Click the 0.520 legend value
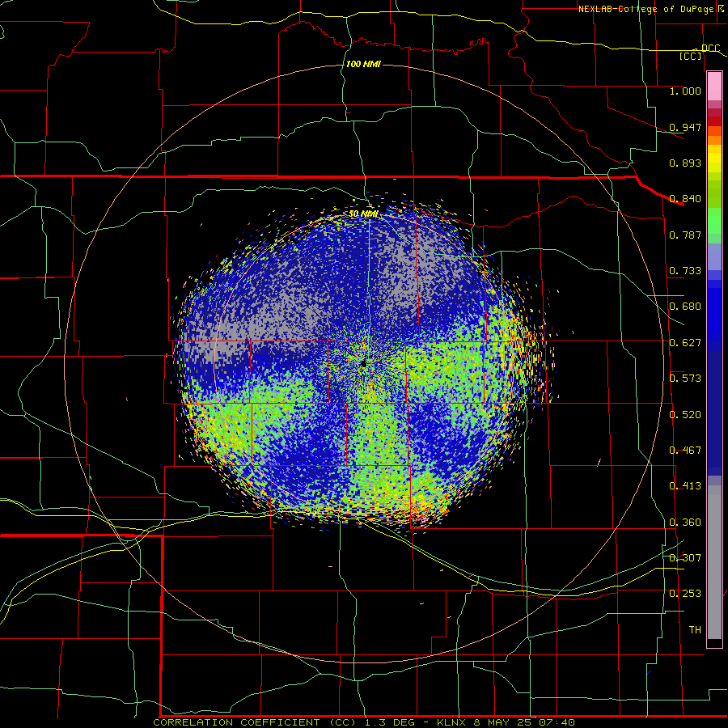The image size is (728, 728). 685,415
